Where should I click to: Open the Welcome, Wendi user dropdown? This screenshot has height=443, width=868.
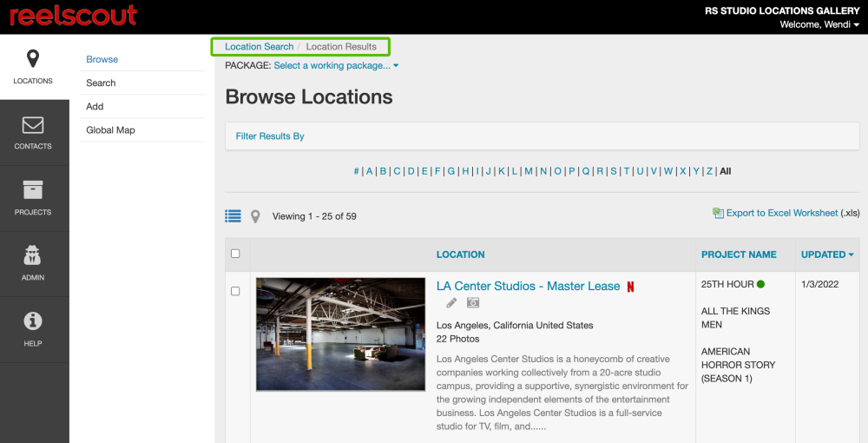tap(819, 24)
